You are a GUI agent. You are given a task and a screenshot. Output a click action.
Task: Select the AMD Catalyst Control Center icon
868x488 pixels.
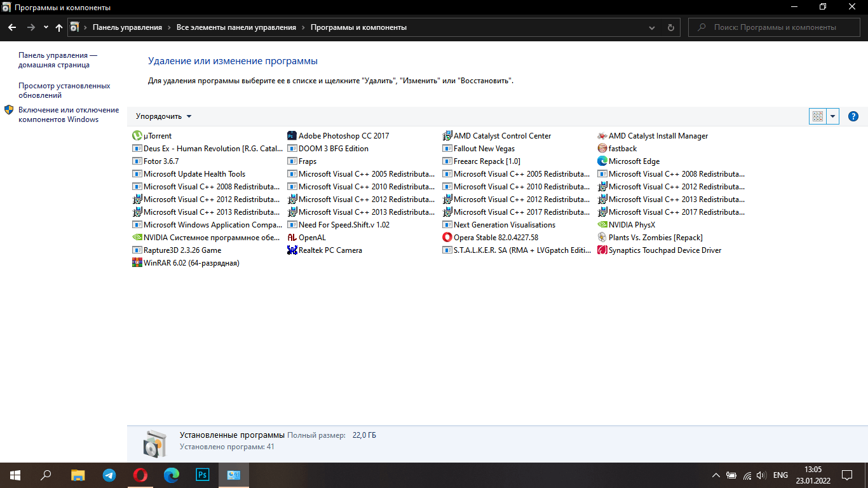447,135
